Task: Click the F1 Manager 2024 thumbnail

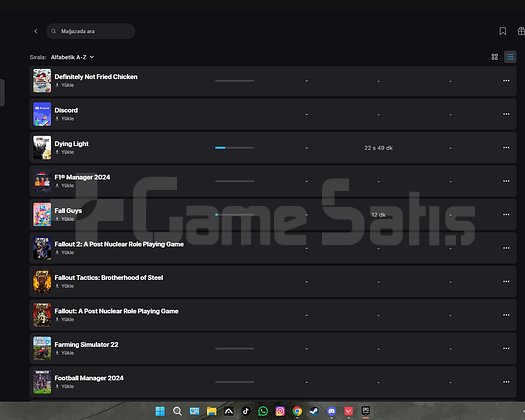Action: pos(42,181)
